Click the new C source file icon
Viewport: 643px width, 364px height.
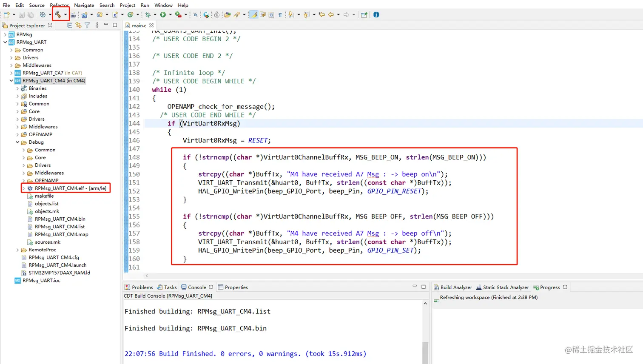pyautogui.click(x=115, y=14)
